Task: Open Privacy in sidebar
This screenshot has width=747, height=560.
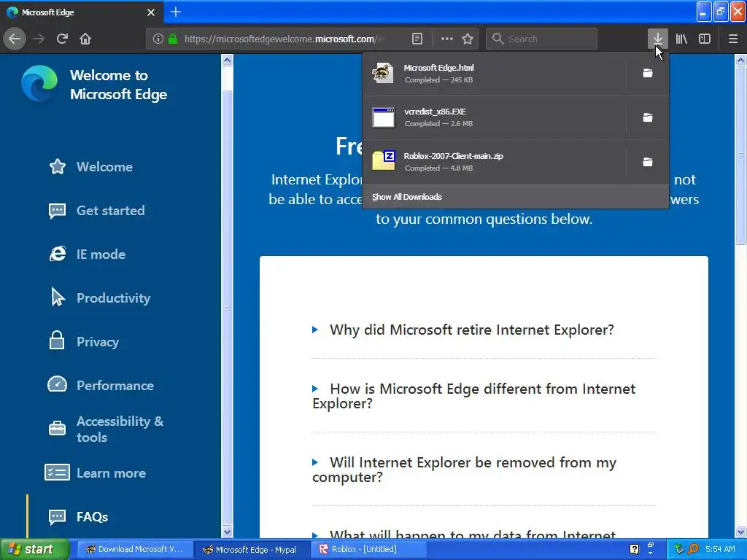Action: (x=83, y=342)
